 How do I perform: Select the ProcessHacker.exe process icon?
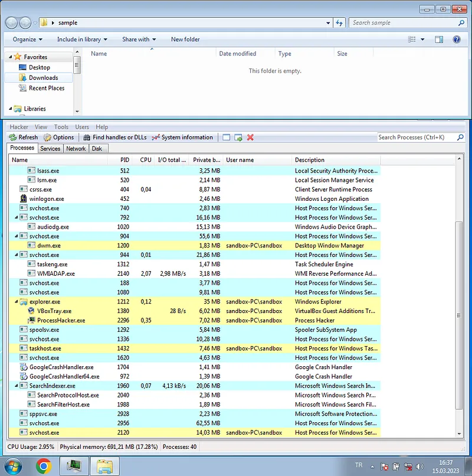point(31,320)
